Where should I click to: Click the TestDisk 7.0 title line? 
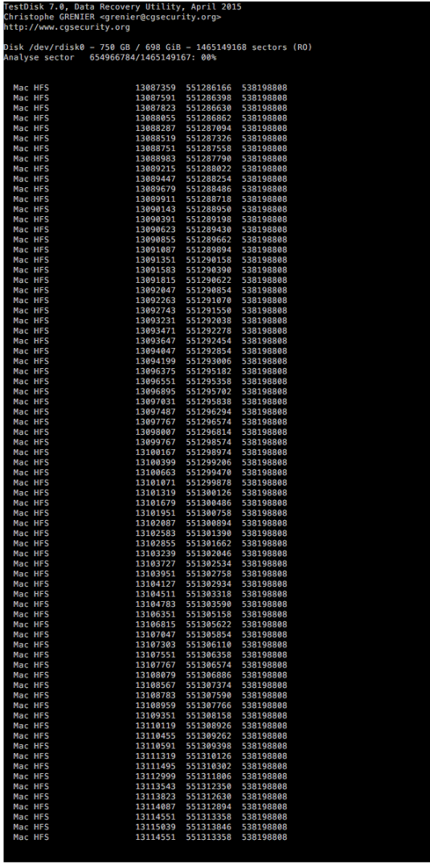[122, 7]
